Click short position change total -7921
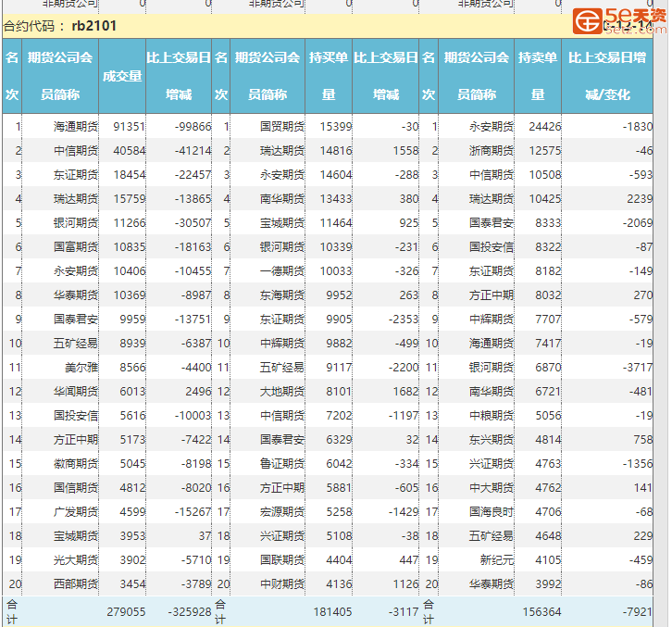Viewport: 672px width, 627px height. click(638, 611)
